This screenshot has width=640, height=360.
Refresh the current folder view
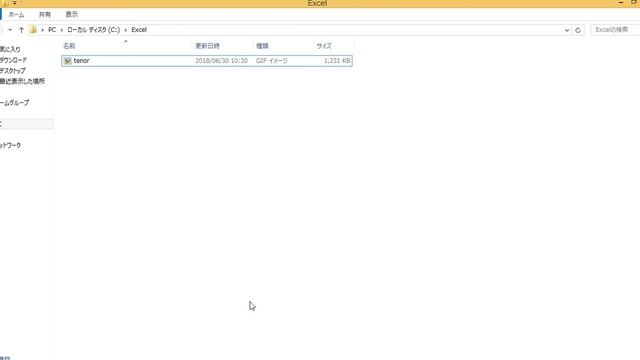[578, 30]
